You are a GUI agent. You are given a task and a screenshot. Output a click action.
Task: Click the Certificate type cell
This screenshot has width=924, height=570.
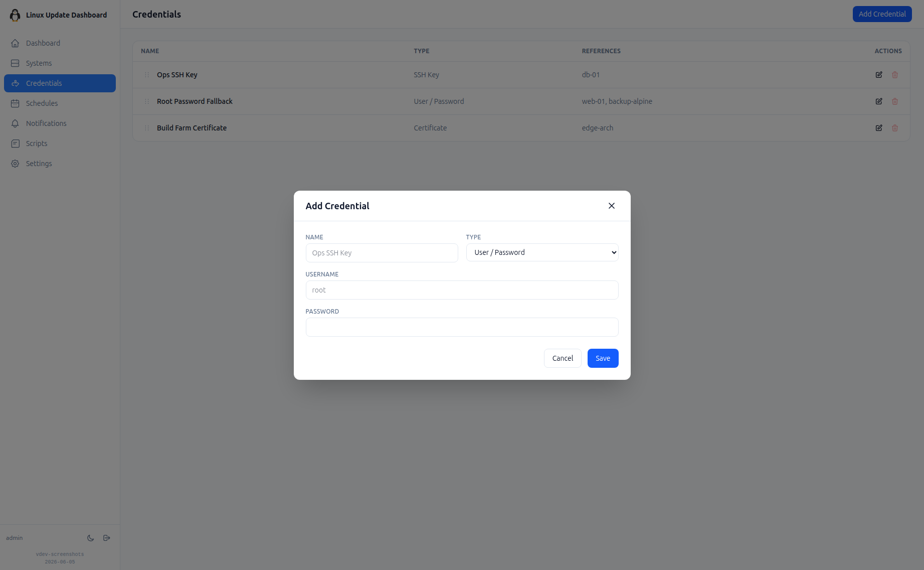(x=430, y=128)
